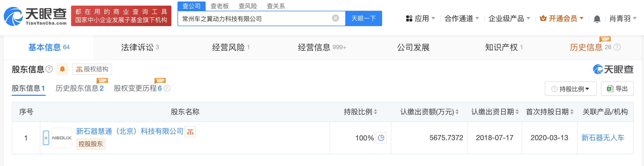
Task: Click the TianYanCha logo
Action: [x=35, y=16]
